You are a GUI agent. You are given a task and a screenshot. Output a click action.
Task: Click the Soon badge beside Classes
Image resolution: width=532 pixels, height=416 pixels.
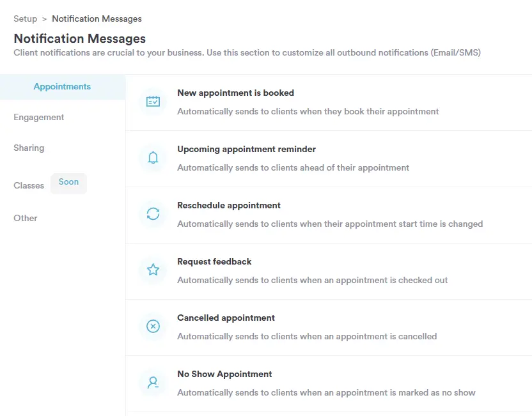(x=68, y=182)
